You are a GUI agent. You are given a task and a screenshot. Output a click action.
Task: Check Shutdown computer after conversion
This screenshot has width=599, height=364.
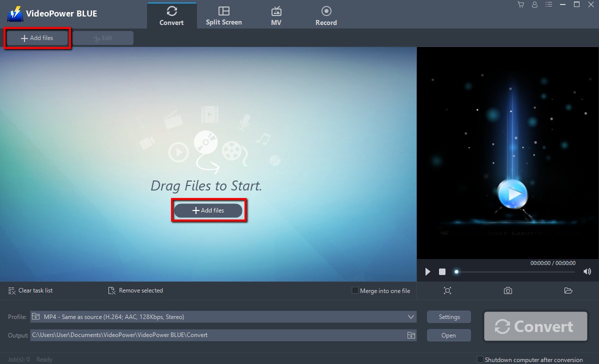480,359
